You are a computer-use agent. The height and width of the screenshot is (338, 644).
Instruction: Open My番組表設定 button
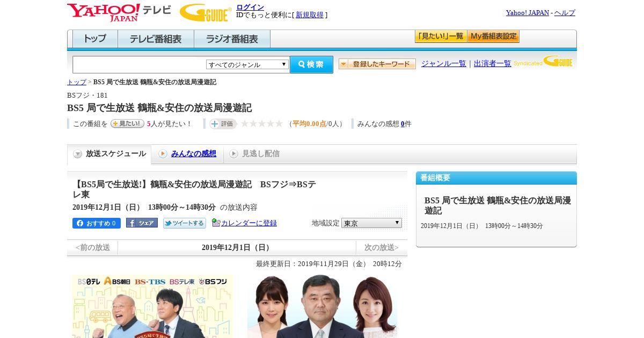tap(493, 36)
